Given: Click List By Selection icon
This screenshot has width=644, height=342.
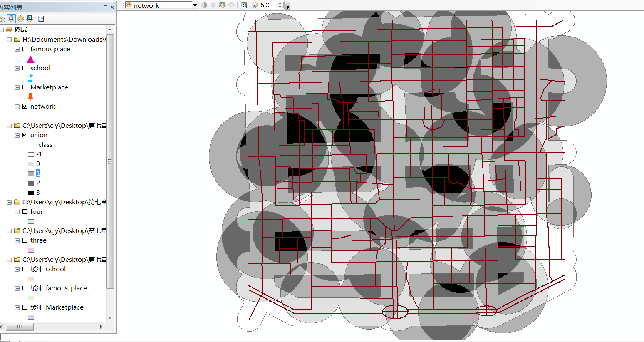Looking at the screenshot, I should [30, 19].
